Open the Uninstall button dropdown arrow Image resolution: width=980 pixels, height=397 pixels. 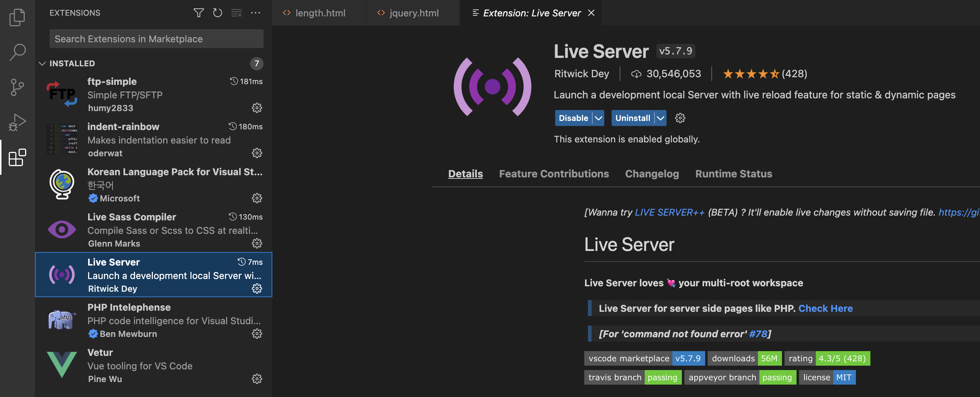pos(660,118)
